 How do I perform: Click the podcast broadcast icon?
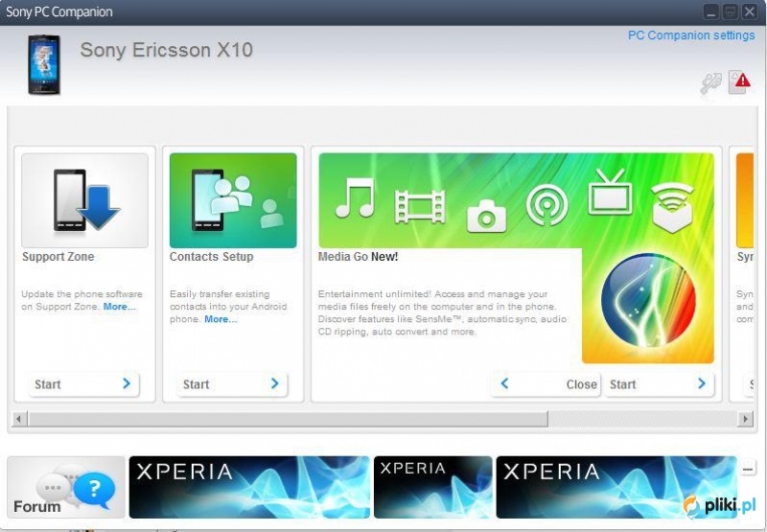(546, 204)
